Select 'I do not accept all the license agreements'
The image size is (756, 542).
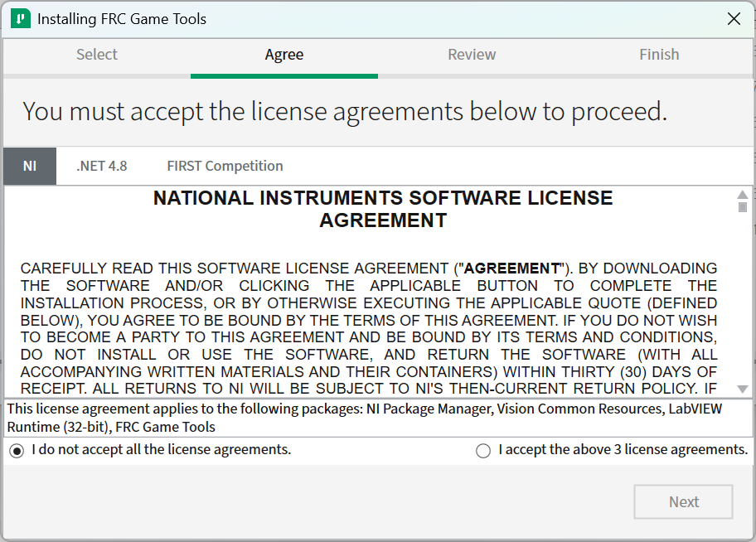(x=17, y=450)
